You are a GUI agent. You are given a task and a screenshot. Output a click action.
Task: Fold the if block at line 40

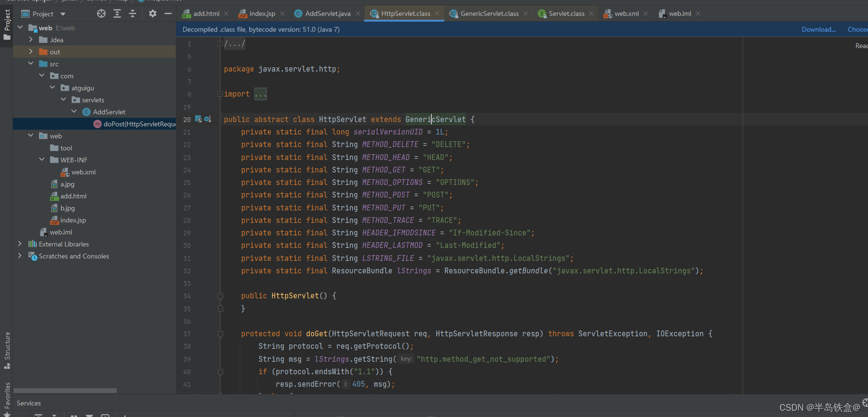pyautogui.click(x=220, y=372)
